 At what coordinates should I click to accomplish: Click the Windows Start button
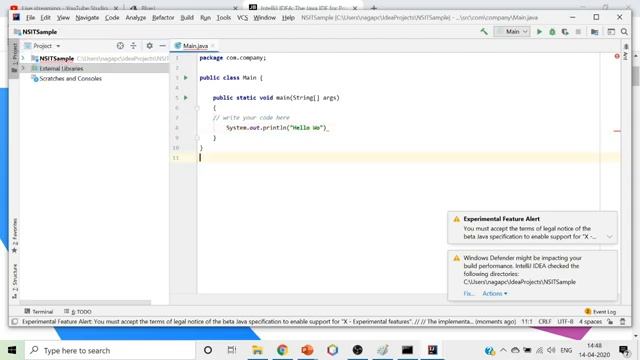12,350
